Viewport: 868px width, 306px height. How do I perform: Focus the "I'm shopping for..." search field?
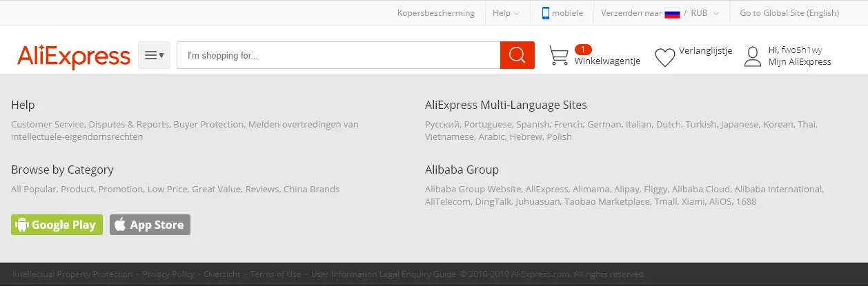click(x=339, y=55)
